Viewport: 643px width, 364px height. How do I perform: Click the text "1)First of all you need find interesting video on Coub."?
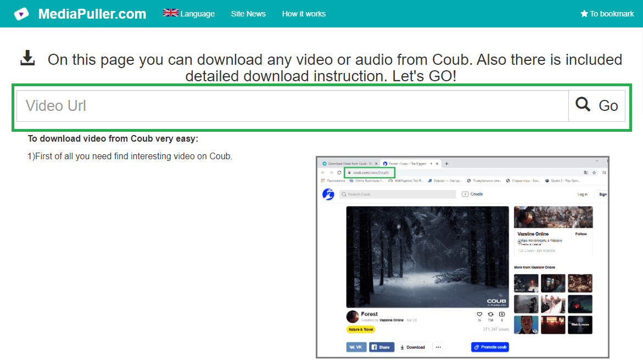click(x=130, y=156)
